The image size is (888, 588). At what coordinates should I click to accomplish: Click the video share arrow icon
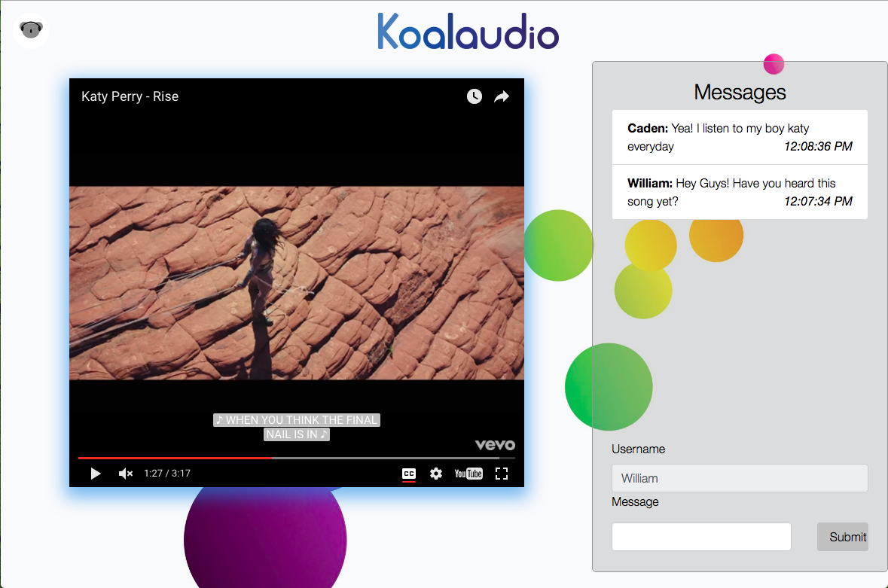coord(502,97)
